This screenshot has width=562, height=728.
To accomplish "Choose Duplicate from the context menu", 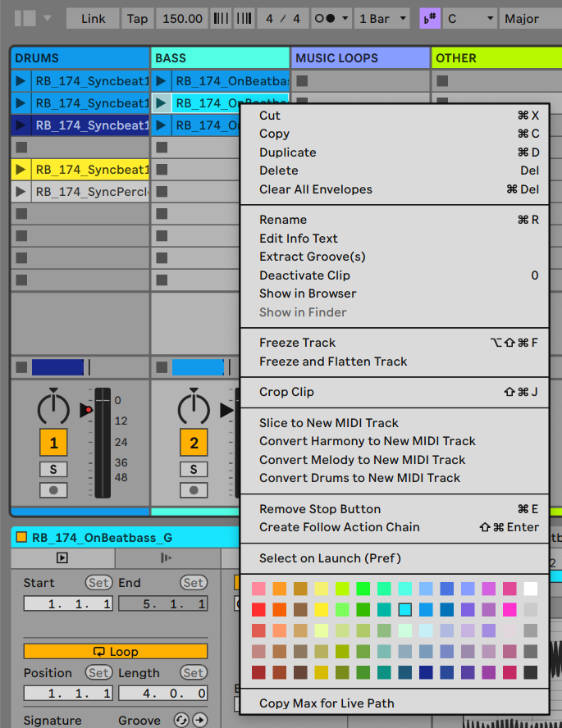I will coord(288,152).
